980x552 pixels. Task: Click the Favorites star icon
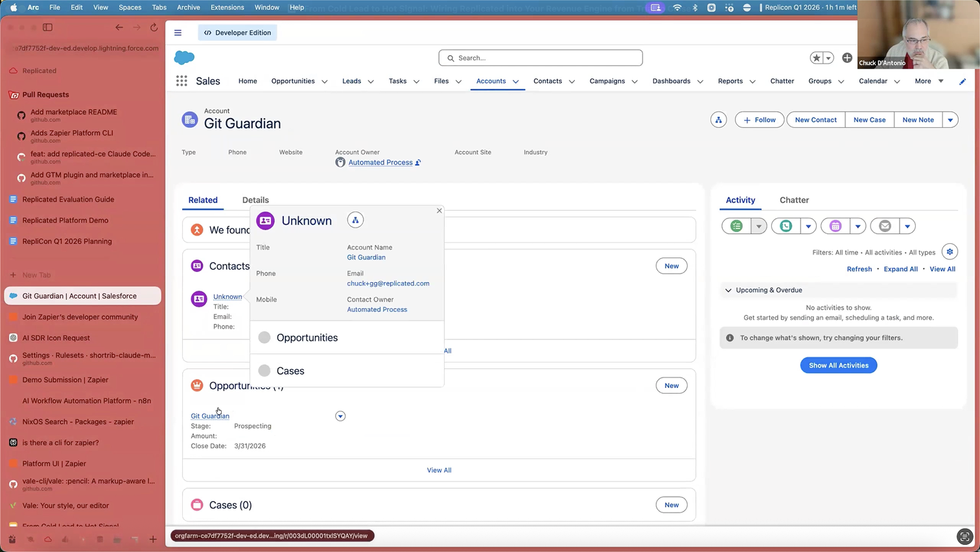point(817,58)
